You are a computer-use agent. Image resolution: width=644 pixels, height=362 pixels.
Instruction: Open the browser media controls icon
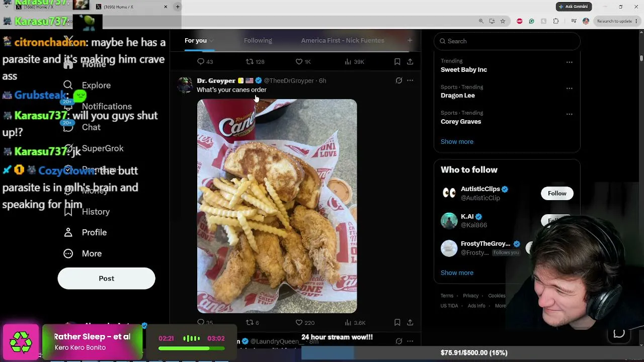(574, 21)
